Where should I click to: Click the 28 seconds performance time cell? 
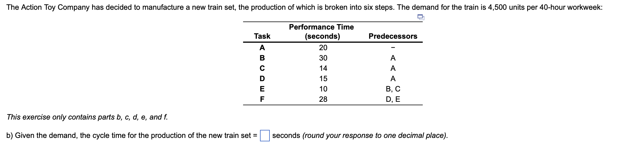click(x=323, y=99)
